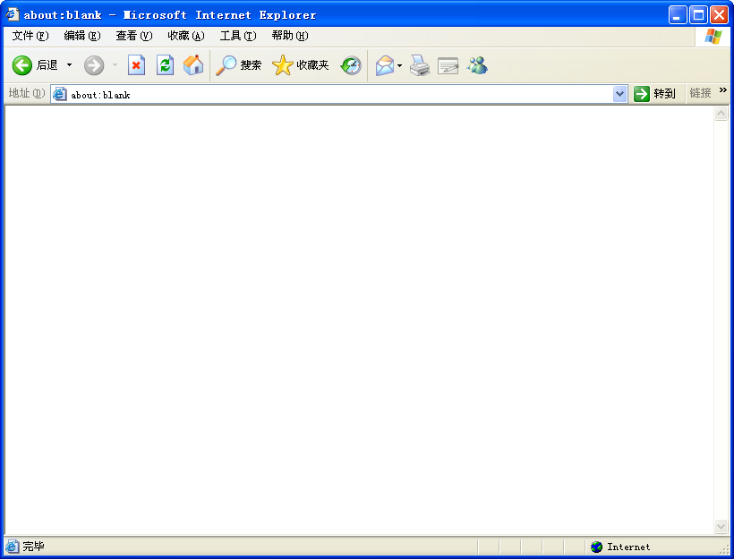Click the 收藏夹 toolbar label

pyautogui.click(x=312, y=65)
